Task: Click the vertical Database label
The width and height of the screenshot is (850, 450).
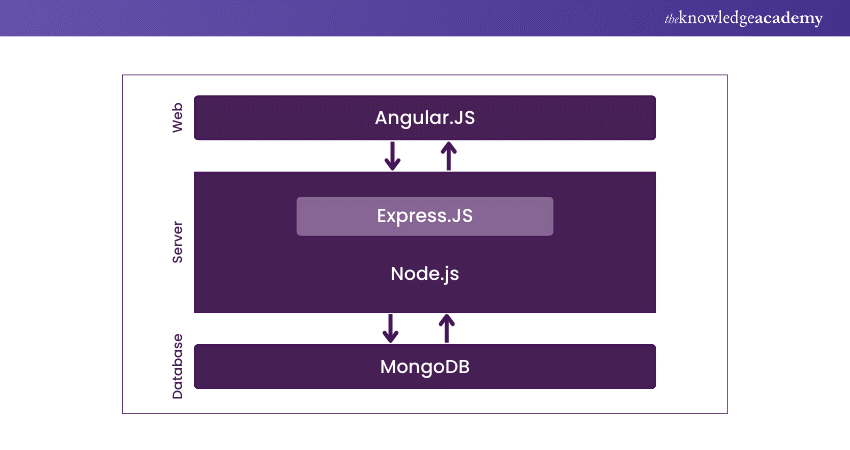Action: [177, 366]
